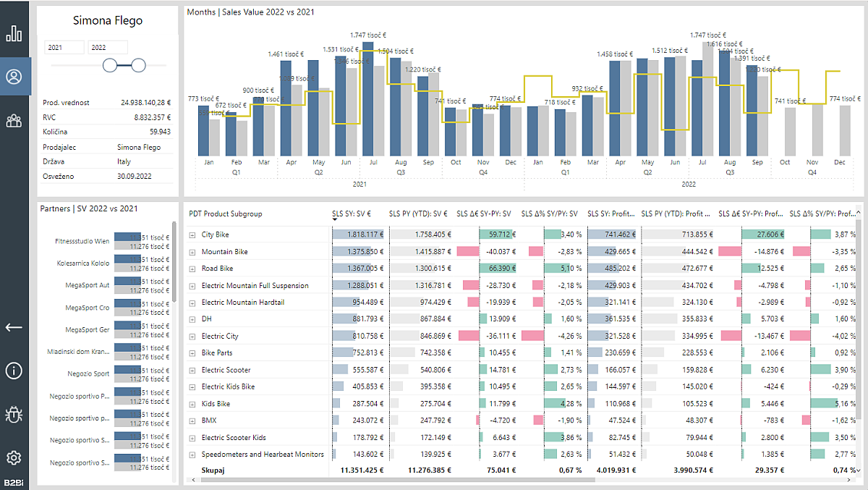
Task: Expand the Electric Scooter product row
Action: click(192, 369)
